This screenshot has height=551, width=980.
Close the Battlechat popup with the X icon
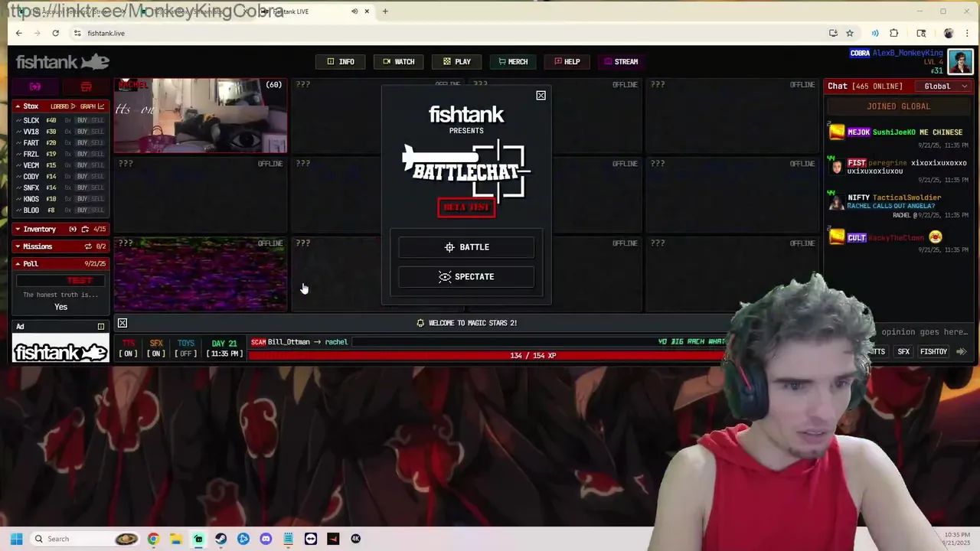click(541, 96)
